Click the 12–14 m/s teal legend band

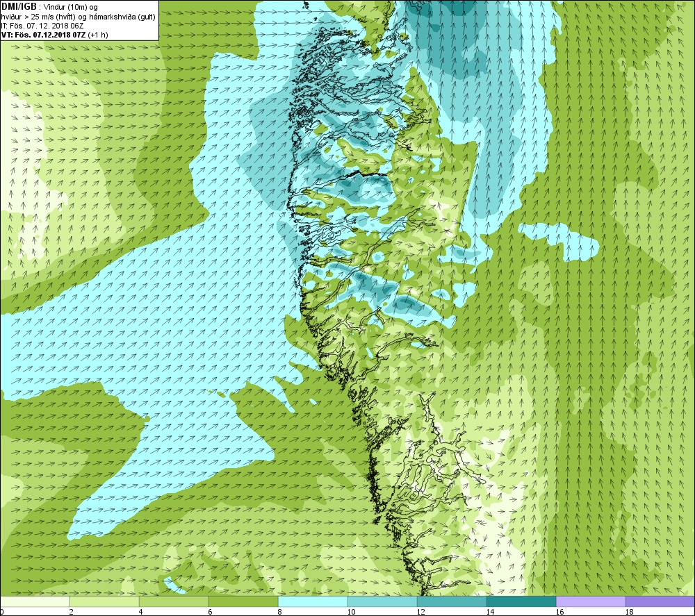tap(452, 601)
